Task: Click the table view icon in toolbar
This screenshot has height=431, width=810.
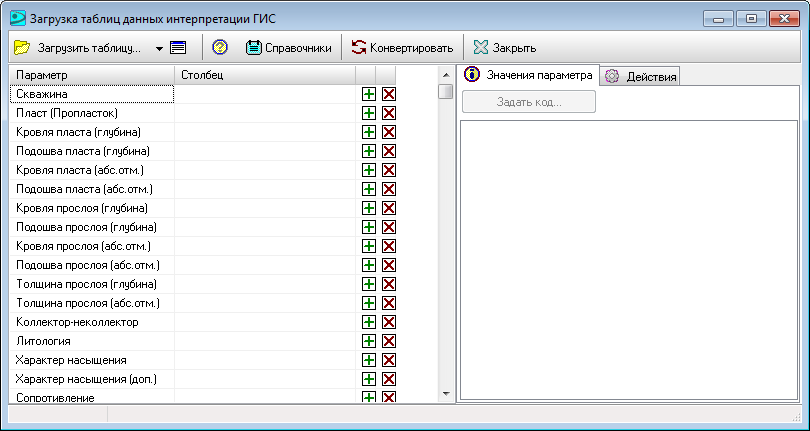Action: pyautogui.click(x=178, y=48)
